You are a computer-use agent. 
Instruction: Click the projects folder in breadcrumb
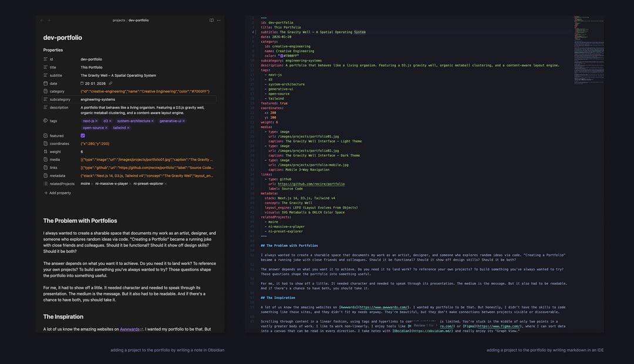point(119,20)
